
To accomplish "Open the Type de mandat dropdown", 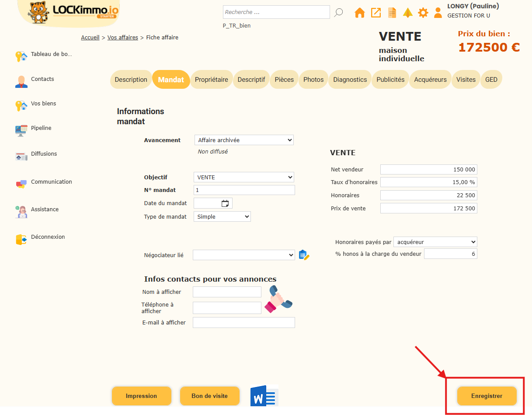I will tap(222, 216).
